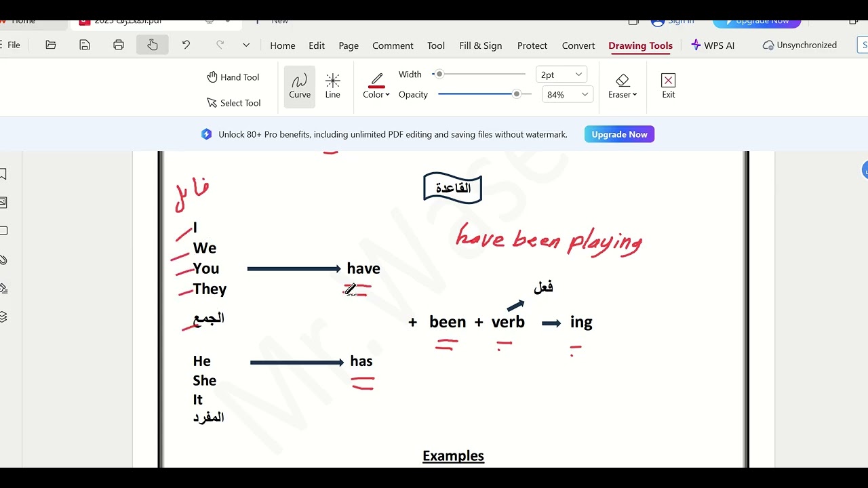Expand the Eraser options arrow

pyautogui.click(x=635, y=95)
